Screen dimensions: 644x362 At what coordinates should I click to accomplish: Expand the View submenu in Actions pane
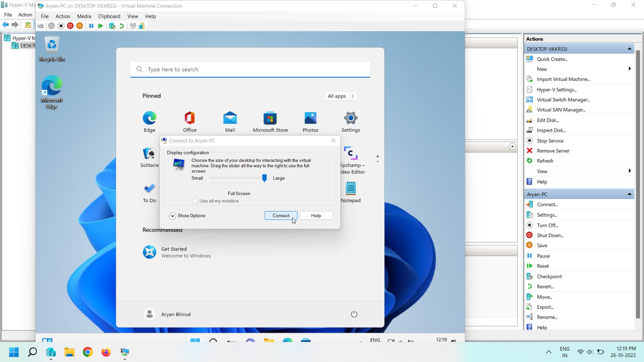pyautogui.click(x=630, y=171)
